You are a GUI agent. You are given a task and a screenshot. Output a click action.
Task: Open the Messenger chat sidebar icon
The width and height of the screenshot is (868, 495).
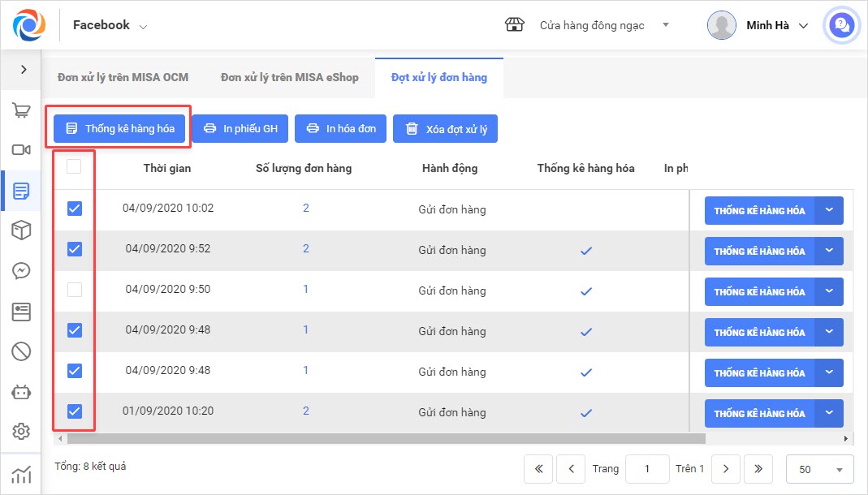pyautogui.click(x=21, y=271)
